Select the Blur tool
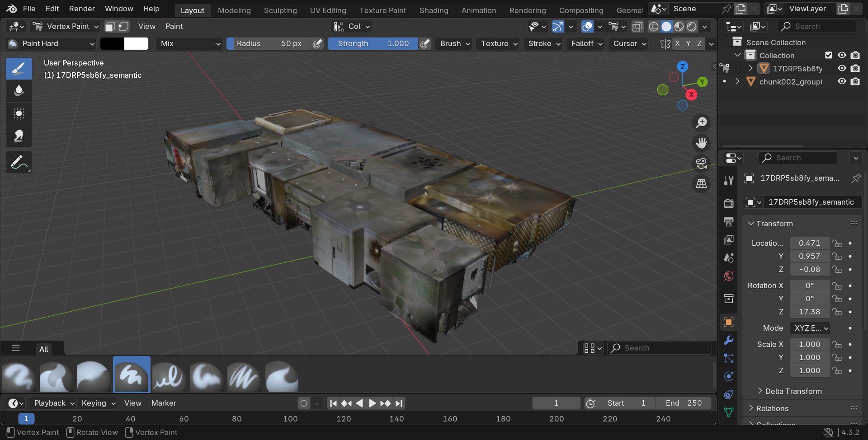868x440 pixels. [19, 91]
